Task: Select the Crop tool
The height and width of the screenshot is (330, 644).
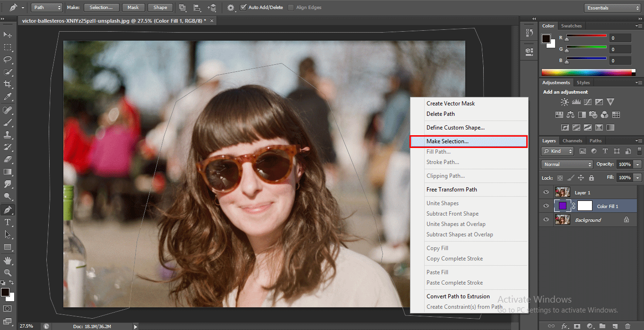Action: (8, 84)
